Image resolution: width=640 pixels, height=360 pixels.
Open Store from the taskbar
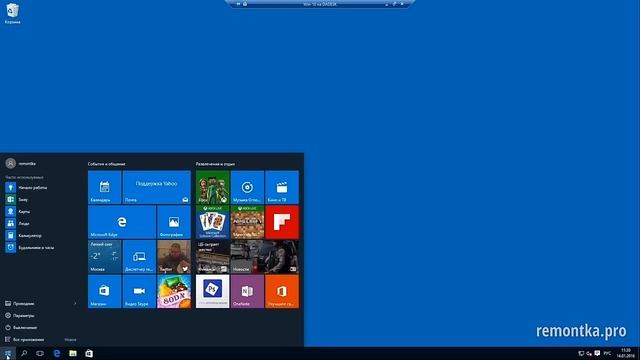89,353
